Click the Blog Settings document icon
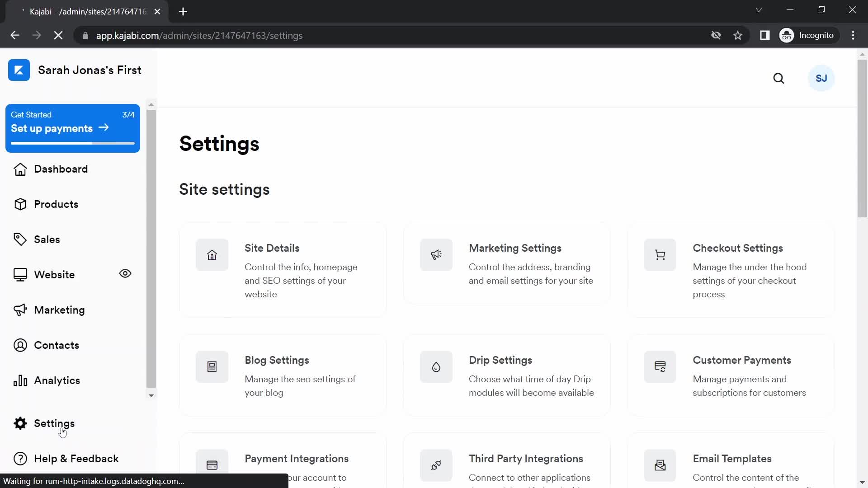Image resolution: width=868 pixels, height=488 pixels. pos(212,367)
